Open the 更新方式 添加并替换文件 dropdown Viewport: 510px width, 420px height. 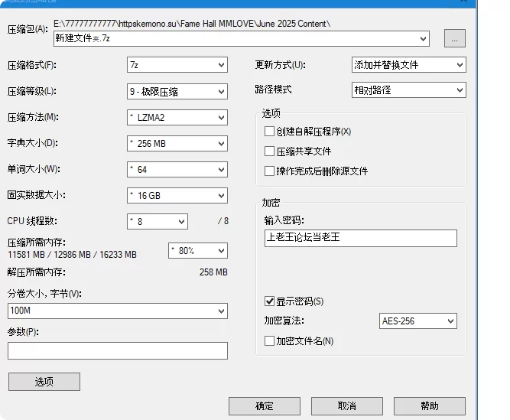pyautogui.click(x=409, y=65)
